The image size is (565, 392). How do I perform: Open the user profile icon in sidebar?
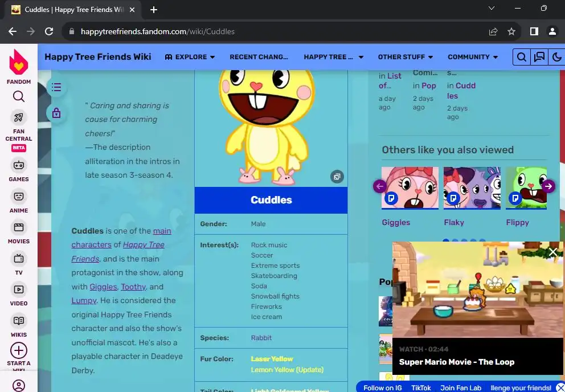(x=19, y=385)
